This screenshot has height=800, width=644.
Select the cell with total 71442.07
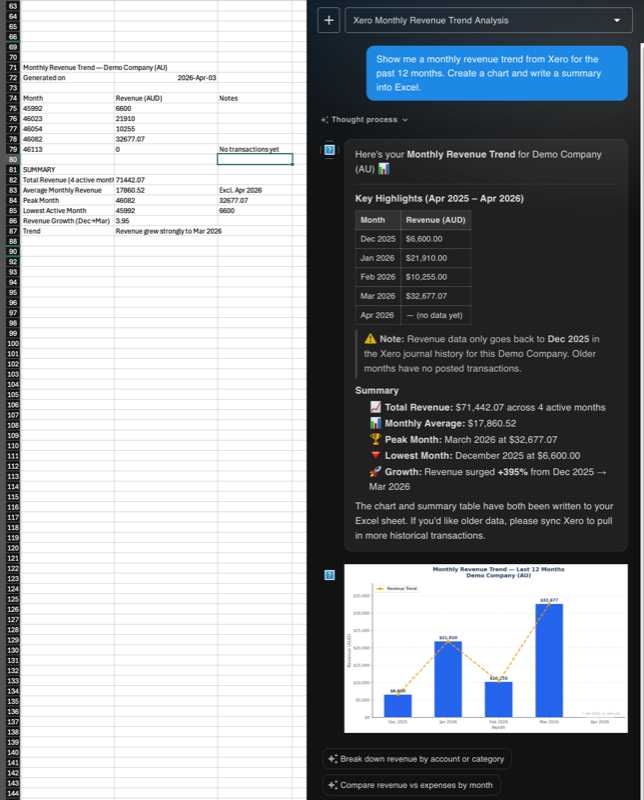click(x=166, y=180)
